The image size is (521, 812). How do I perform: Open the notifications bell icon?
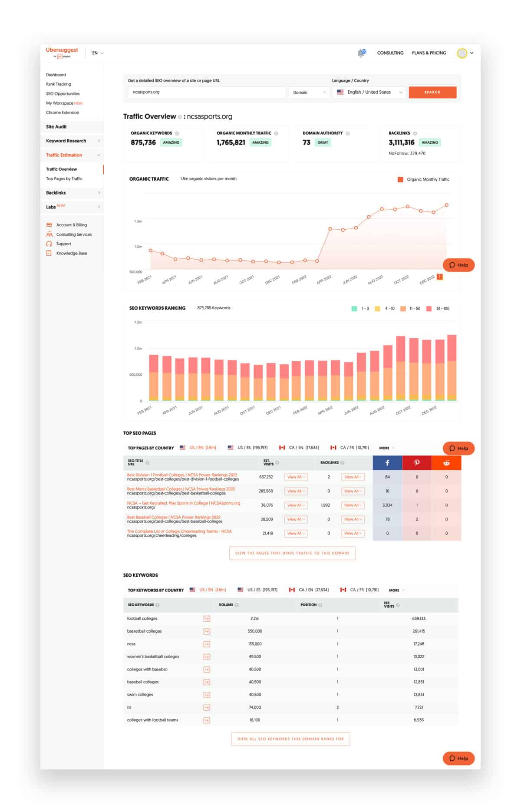361,53
